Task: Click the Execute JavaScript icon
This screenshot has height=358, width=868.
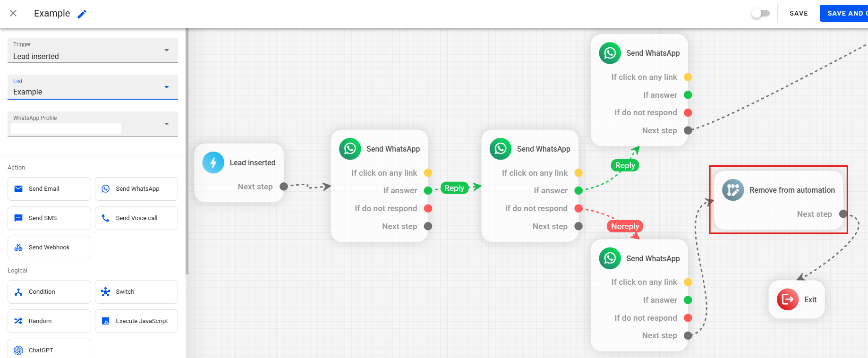Action: (x=106, y=321)
